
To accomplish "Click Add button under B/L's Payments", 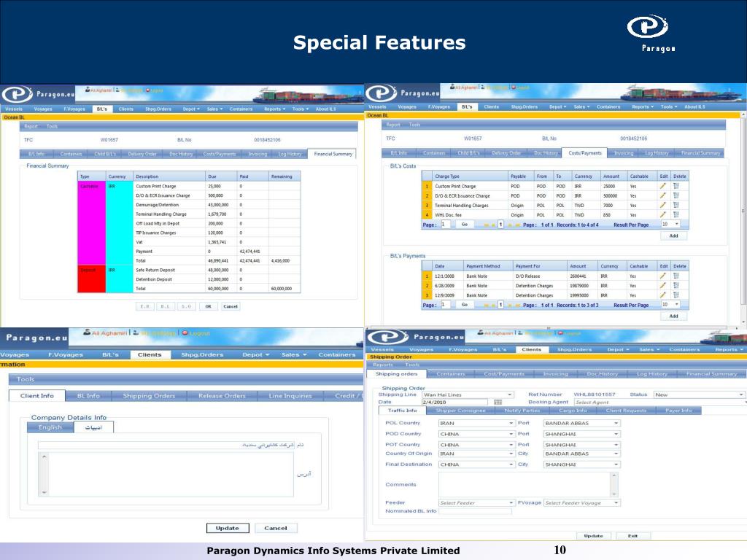I will 673,316.
